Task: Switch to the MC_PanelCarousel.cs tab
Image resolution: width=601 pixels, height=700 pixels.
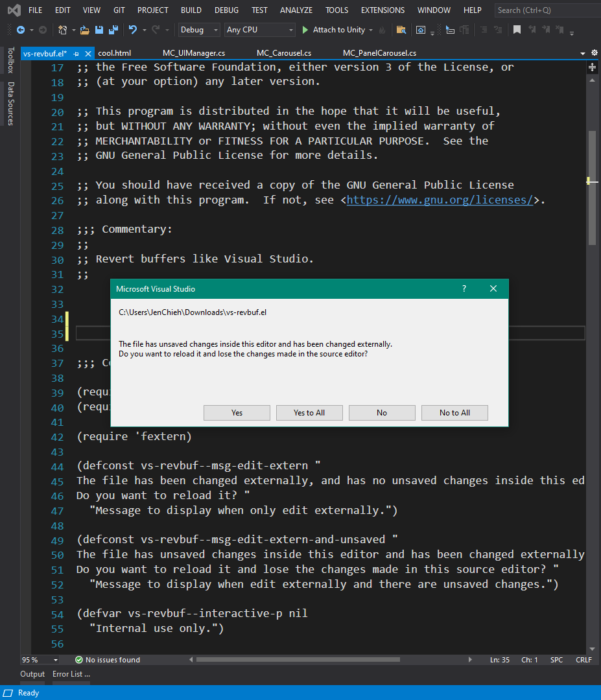Action: [379, 53]
